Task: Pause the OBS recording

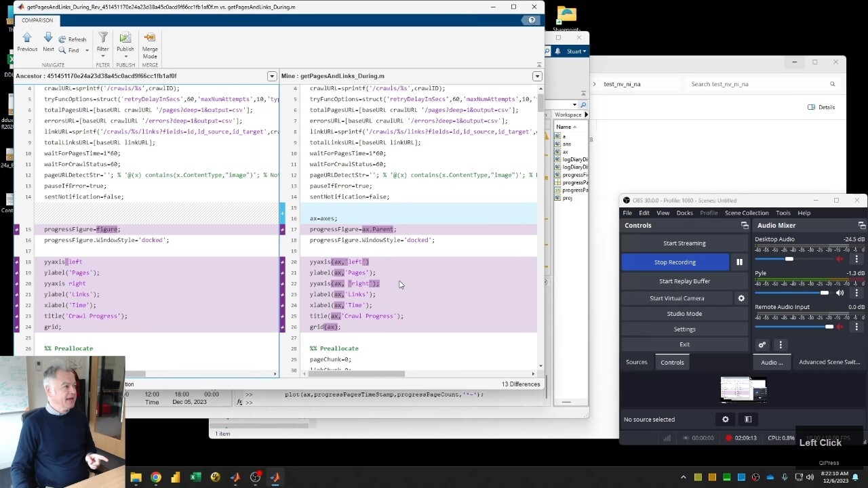Action: tap(739, 262)
